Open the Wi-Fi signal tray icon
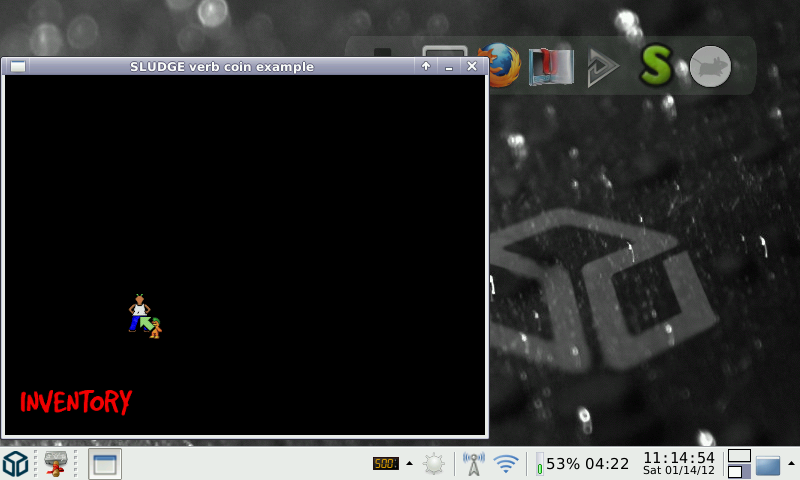This screenshot has height=480, width=800. click(x=506, y=464)
